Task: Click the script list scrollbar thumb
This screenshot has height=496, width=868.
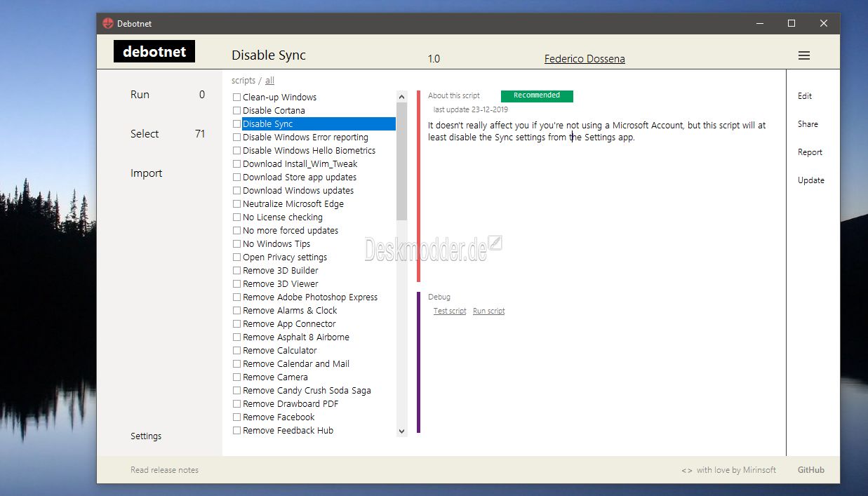Action: 401,161
